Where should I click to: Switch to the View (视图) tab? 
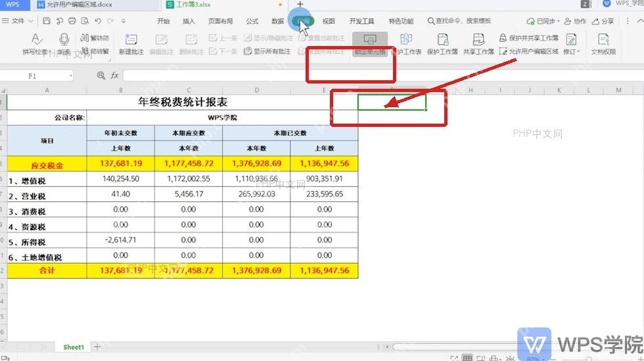[329, 21]
